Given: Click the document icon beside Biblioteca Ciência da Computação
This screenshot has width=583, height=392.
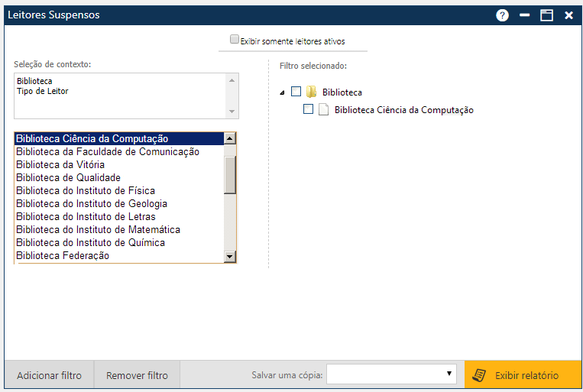Looking at the screenshot, I should 323,109.
